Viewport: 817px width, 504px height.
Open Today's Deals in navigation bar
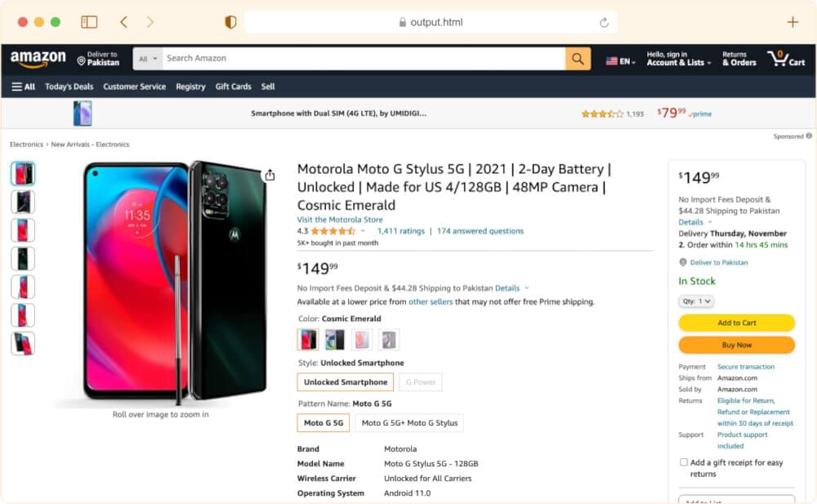click(x=69, y=87)
